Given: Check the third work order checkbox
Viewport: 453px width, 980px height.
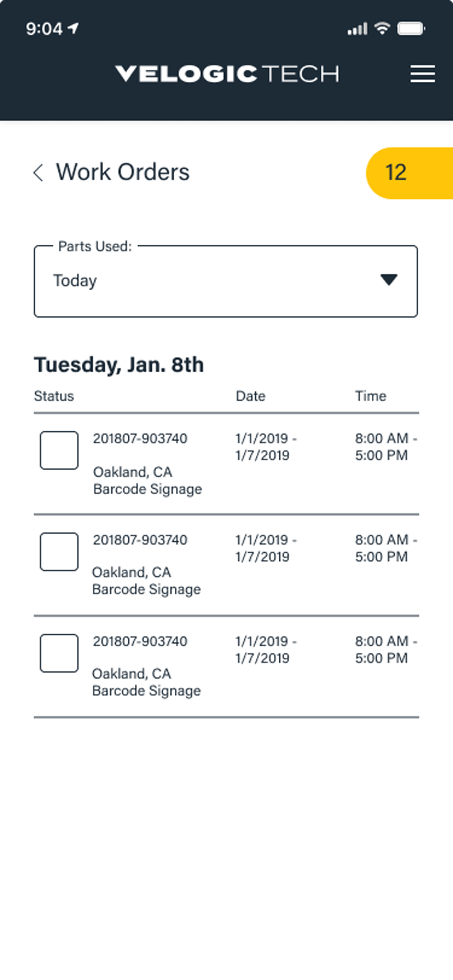Looking at the screenshot, I should (x=59, y=653).
